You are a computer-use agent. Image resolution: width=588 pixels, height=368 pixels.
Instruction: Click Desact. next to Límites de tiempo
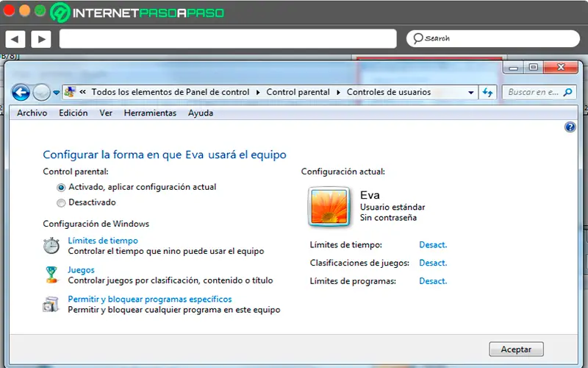point(433,245)
